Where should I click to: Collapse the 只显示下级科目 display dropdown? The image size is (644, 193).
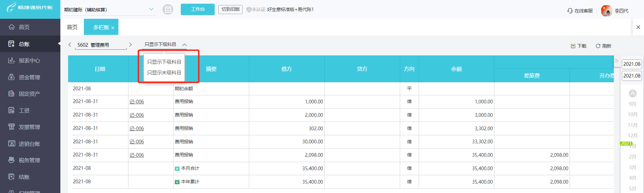point(184,45)
